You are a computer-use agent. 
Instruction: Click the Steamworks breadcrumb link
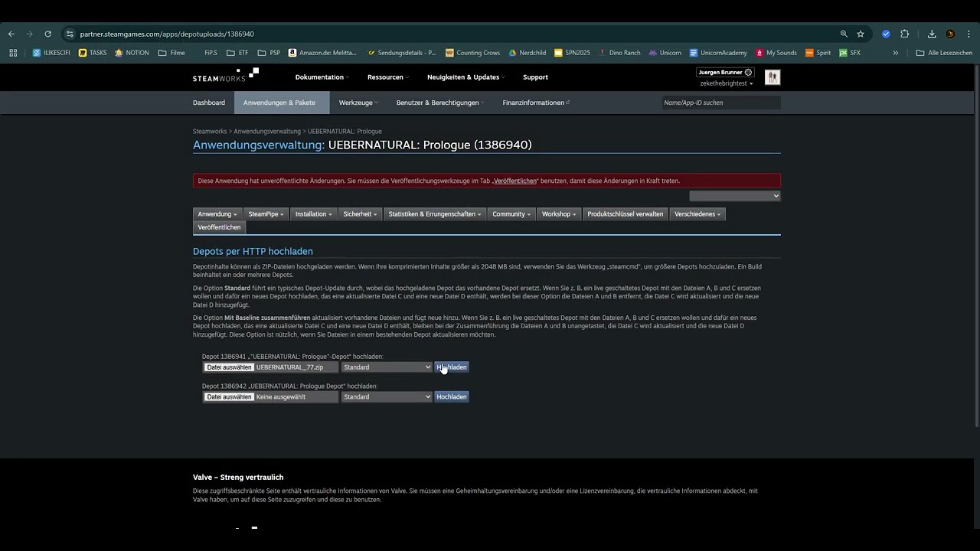click(x=210, y=132)
